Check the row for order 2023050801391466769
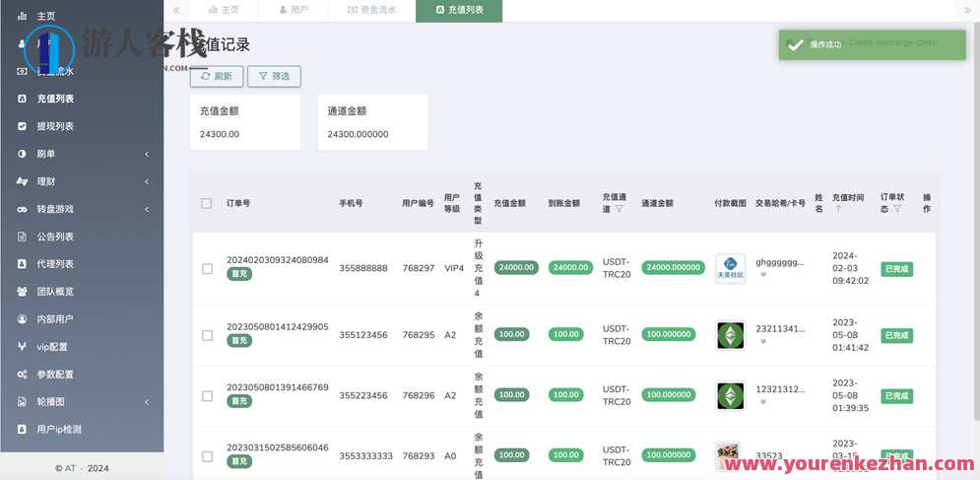980x480 pixels. point(208,396)
